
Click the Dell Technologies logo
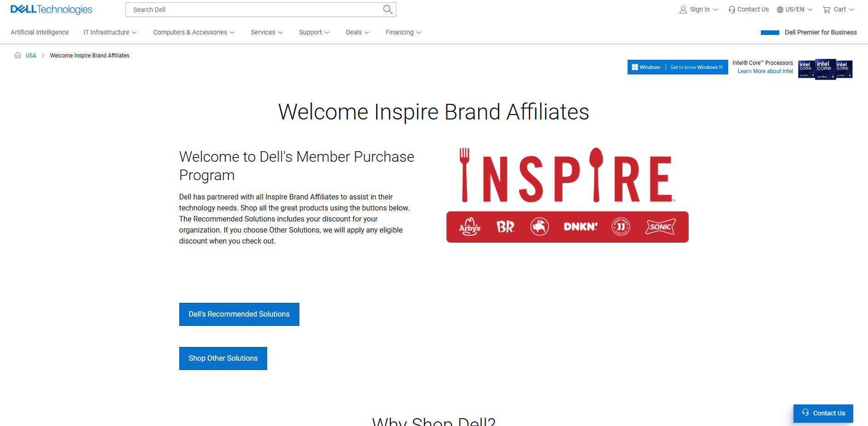click(51, 10)
